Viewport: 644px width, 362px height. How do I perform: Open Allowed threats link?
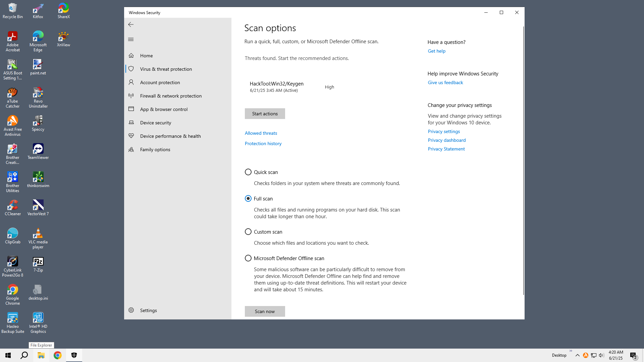click(261, 133)
